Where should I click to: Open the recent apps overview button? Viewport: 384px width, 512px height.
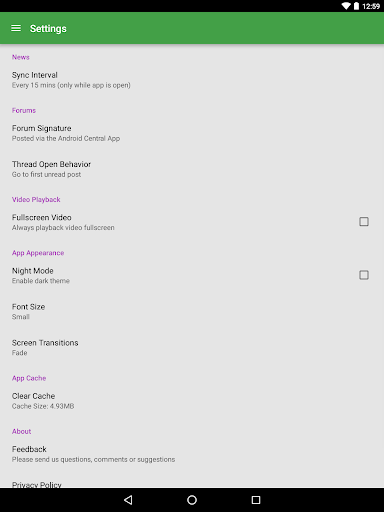pyautogui.click(x=256, y=500)
